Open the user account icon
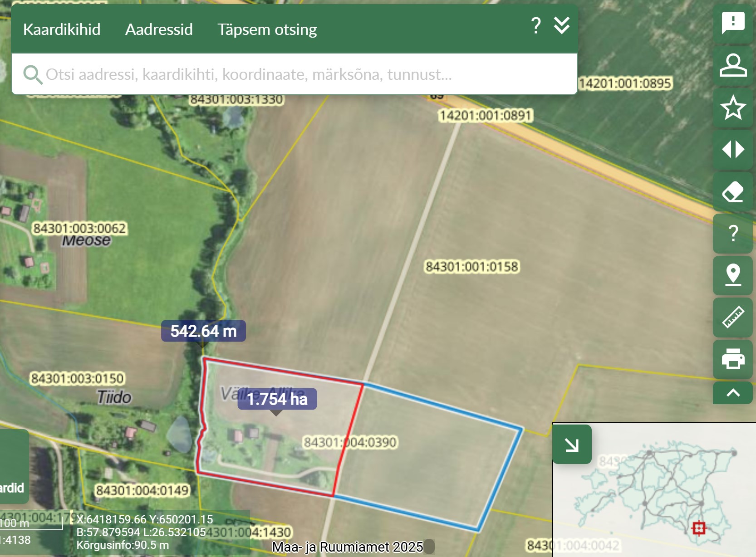The image size is (756, 557). point(733,65)
